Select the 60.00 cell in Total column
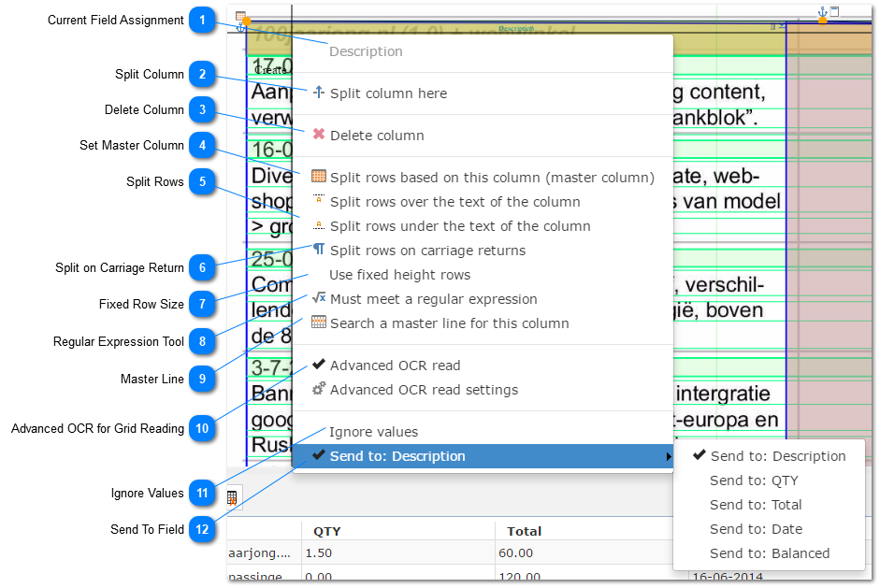Viewport: 880px width, 588px height. [x=584, y=552]
